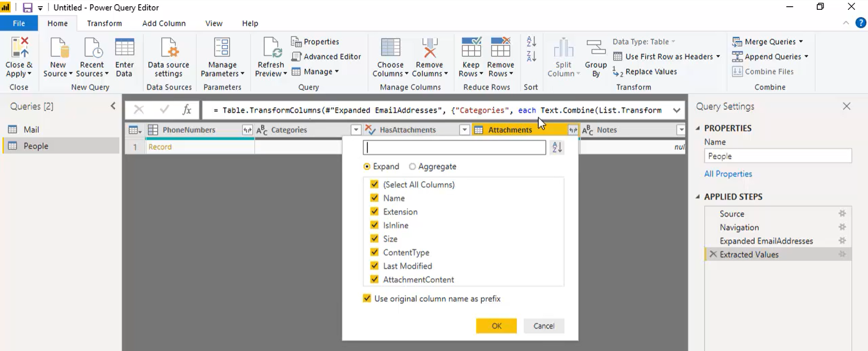Screen dimensions: 868x351
Task: Uncheck the Name column checkbox
Action: tap(374, 198)
